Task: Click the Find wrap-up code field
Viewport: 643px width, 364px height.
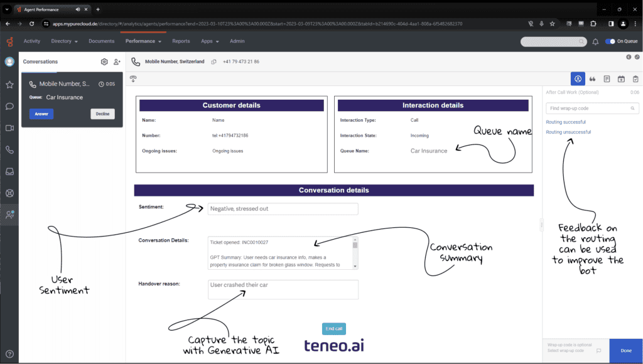Action: click(x=585, y=109)
